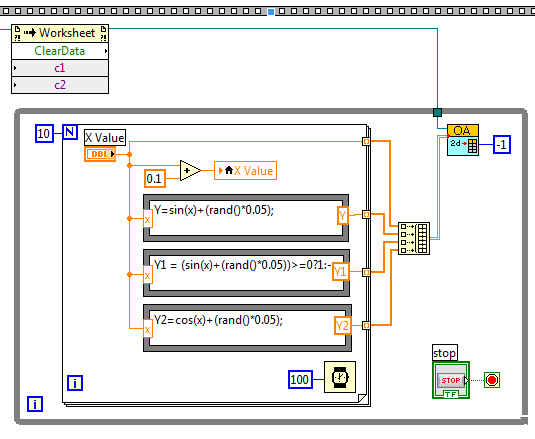
Task: Select the X Value DBL control terminal
Action: coord(100,154)
